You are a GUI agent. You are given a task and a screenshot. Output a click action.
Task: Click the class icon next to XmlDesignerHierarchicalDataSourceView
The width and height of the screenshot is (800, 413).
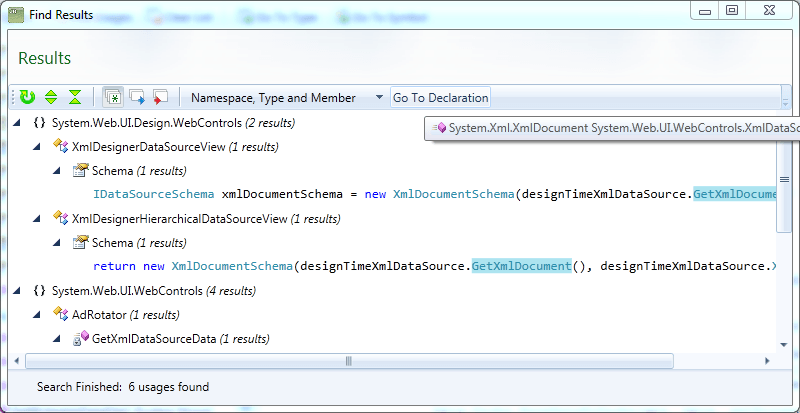[x=61, y=218]
